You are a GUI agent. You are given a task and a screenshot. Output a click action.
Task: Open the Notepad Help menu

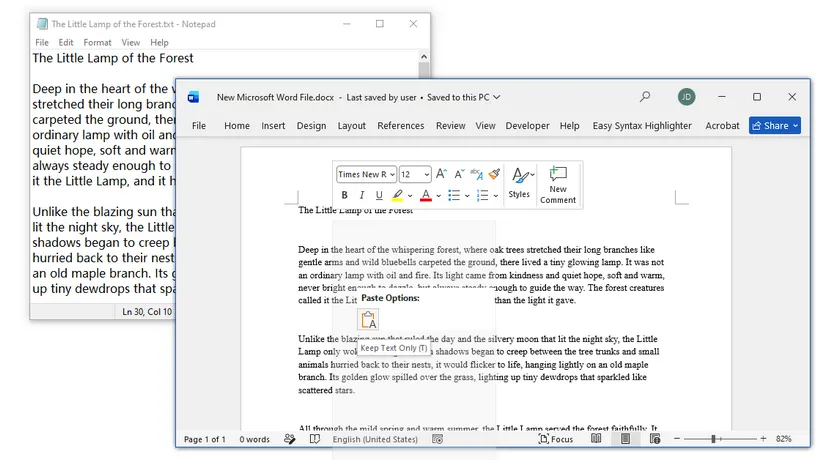pos(159,42)
